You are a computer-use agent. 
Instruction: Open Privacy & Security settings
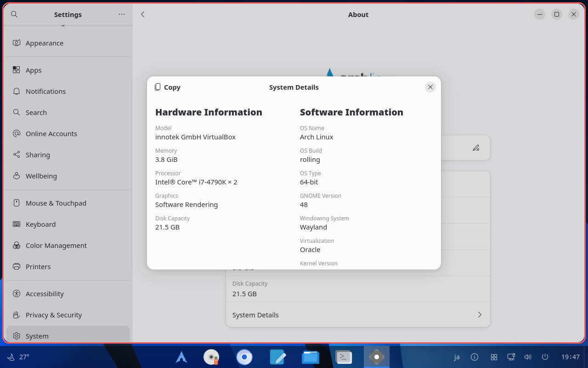pos(68,315)
